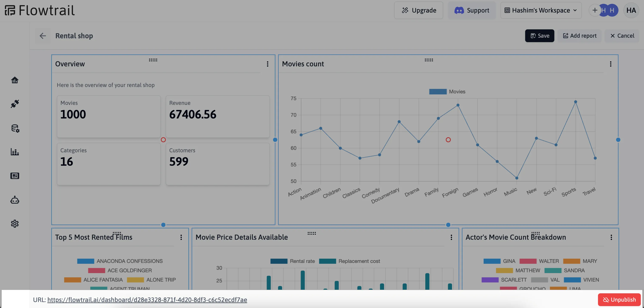Image resolution: width=644 pixels, height=308 pixels.
Task: Click VIVIEN legend label
Action: pyautogui.click(x=591, y=279)
